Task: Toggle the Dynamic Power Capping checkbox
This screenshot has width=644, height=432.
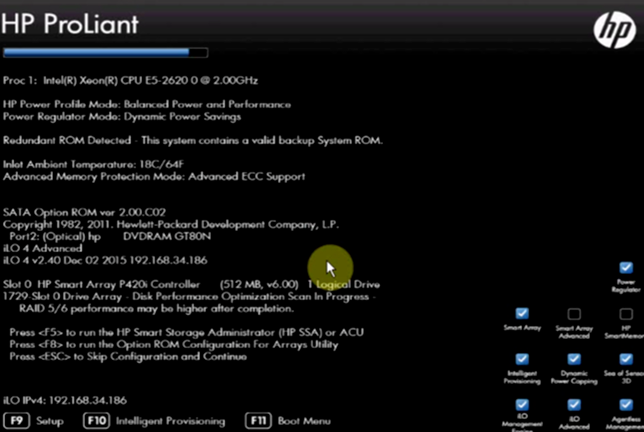Action: tap(574, 359)
